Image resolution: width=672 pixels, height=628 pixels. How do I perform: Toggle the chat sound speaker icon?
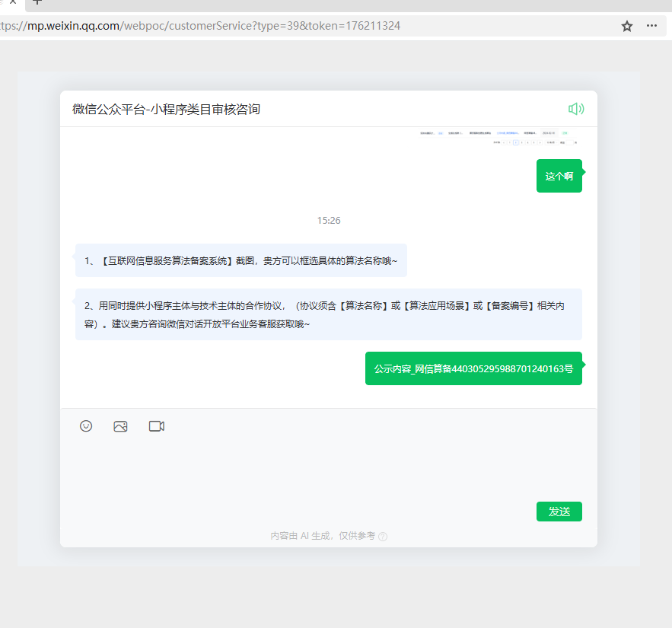(x=576, y=109)
